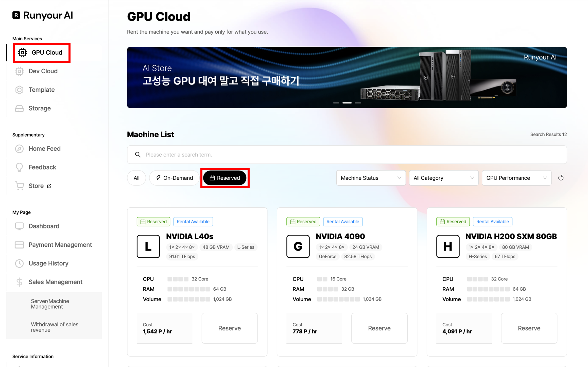Click the Runyour AI logo icon

point(16,15)
